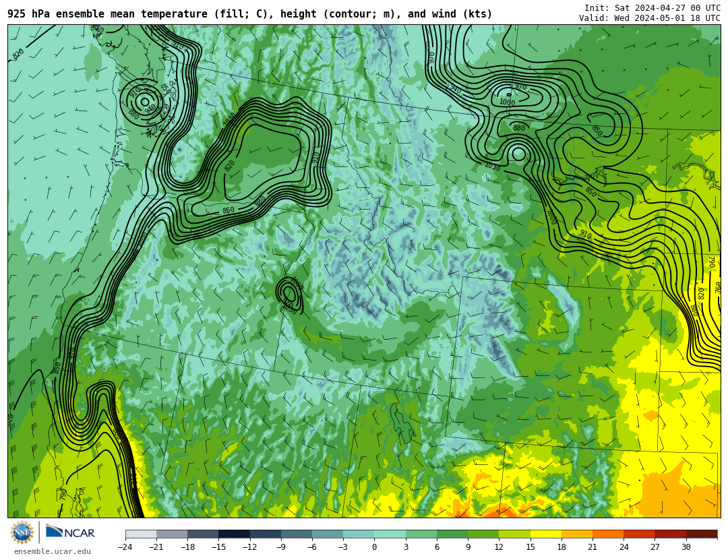Screen dimensions: 728x560
Task: Click the 760 contour label at map edge
Action: click(x=718, y=288)
